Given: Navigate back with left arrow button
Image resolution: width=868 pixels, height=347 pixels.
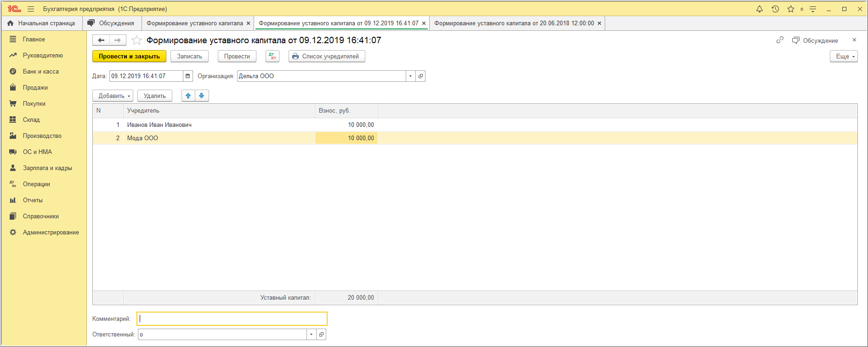Looking at the screenshot, I should pos(101,40).
